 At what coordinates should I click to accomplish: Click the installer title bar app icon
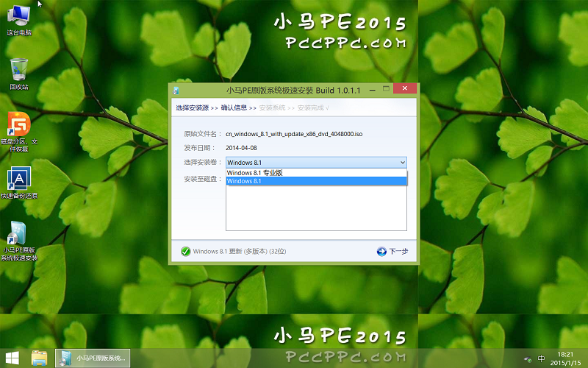[176, 91]
